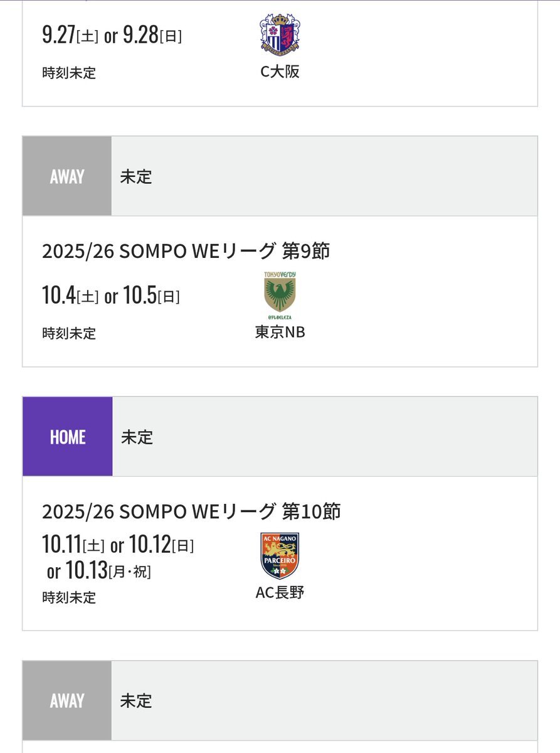560x753 pixels.
Task: Select the C大阪 team name
Action: [x=280, y=72]
